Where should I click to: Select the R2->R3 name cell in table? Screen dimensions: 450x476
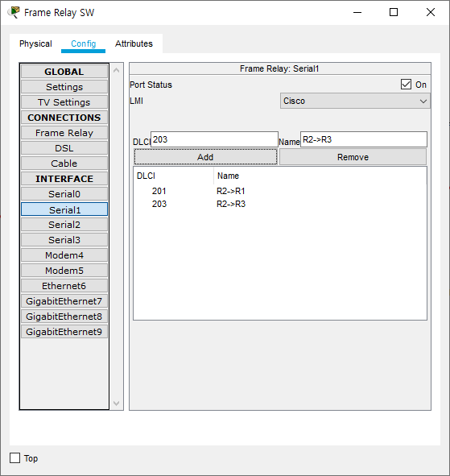click(x=230, y=204)
